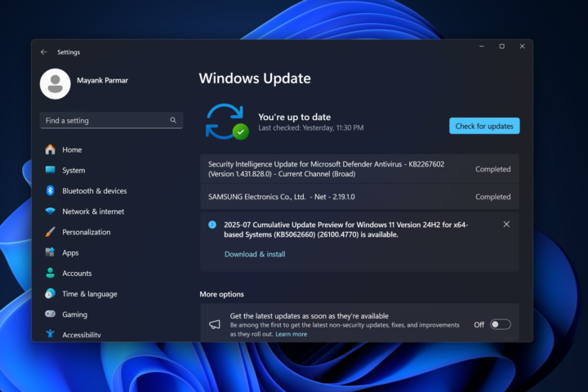Click the Mayank Parmar account name
588x392 pixels.
pos(102,80)
